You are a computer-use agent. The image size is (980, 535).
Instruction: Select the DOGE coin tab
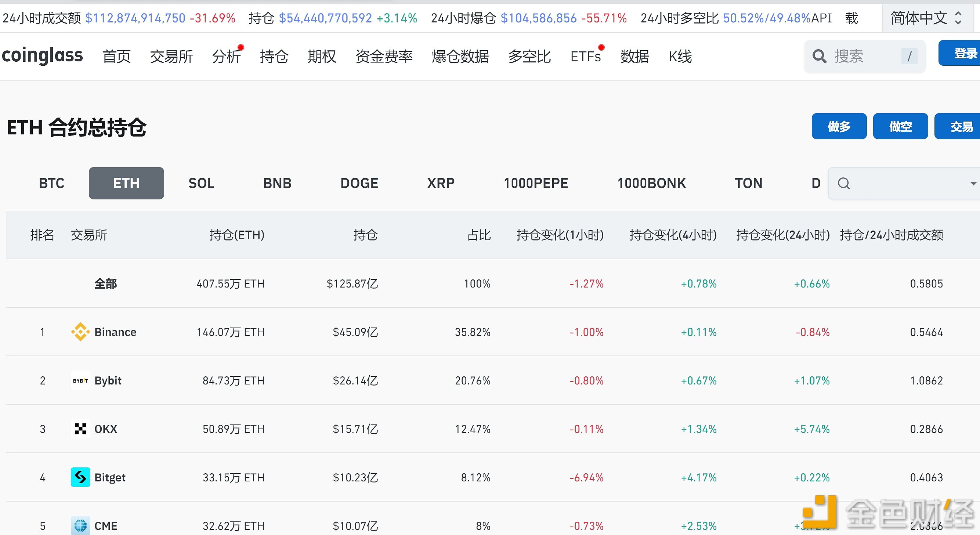(x=359, y=183)
